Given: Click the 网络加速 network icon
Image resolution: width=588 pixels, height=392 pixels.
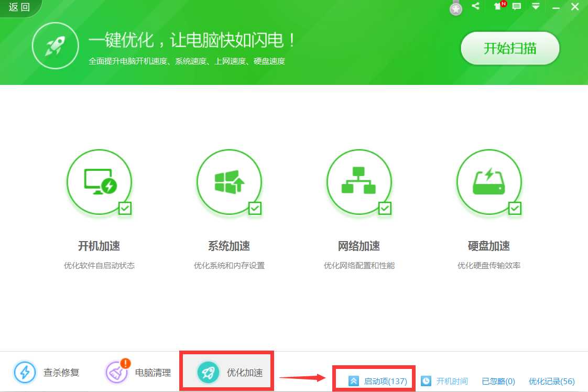Looking at the screenshot, I should [359, 182].
